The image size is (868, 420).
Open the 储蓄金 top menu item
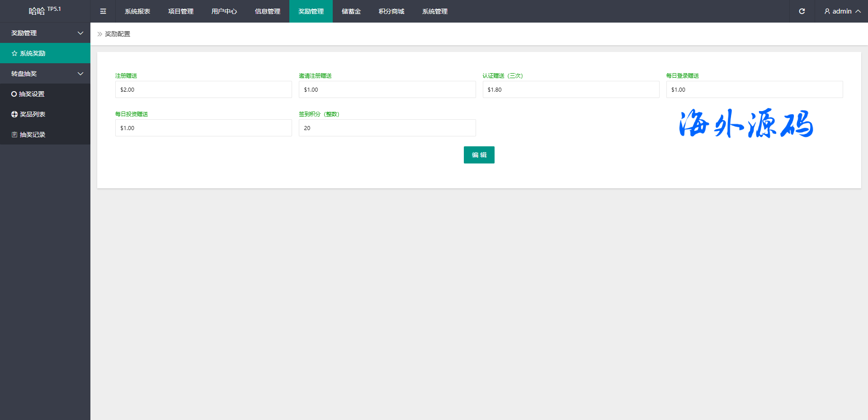[351, 11]
